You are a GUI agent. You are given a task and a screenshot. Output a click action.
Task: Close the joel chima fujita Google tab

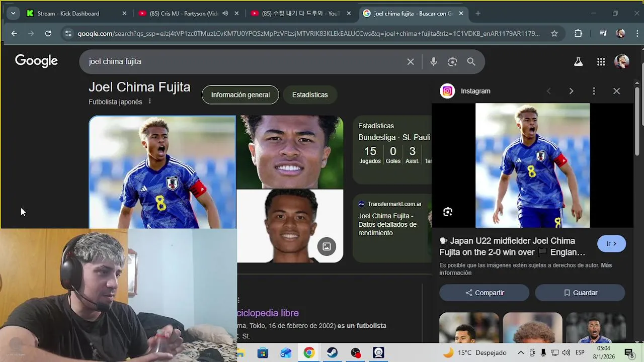click(x=461, y=14)
